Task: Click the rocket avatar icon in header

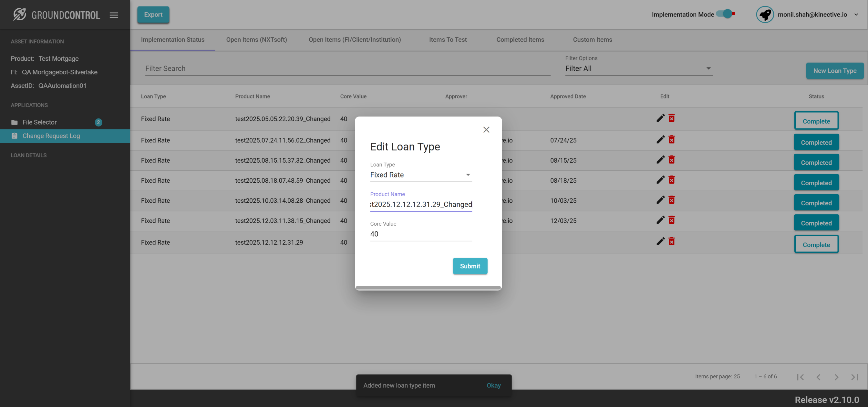Action: 765,15
